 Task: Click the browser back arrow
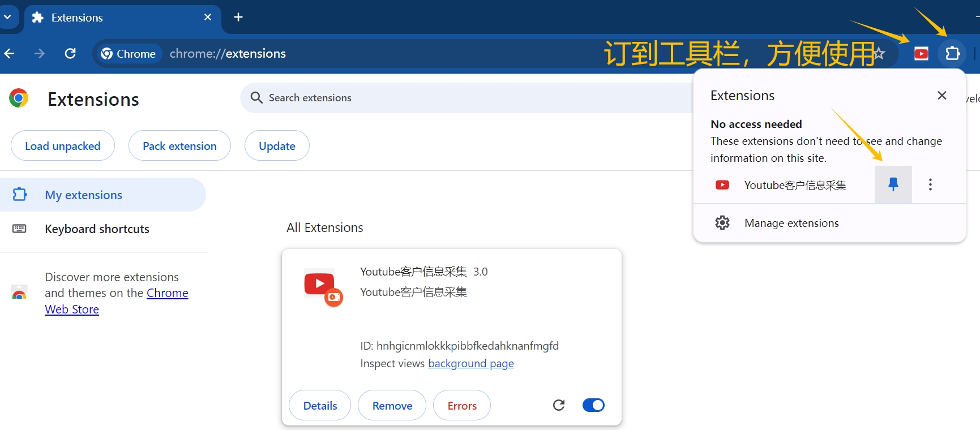(10, 54)
